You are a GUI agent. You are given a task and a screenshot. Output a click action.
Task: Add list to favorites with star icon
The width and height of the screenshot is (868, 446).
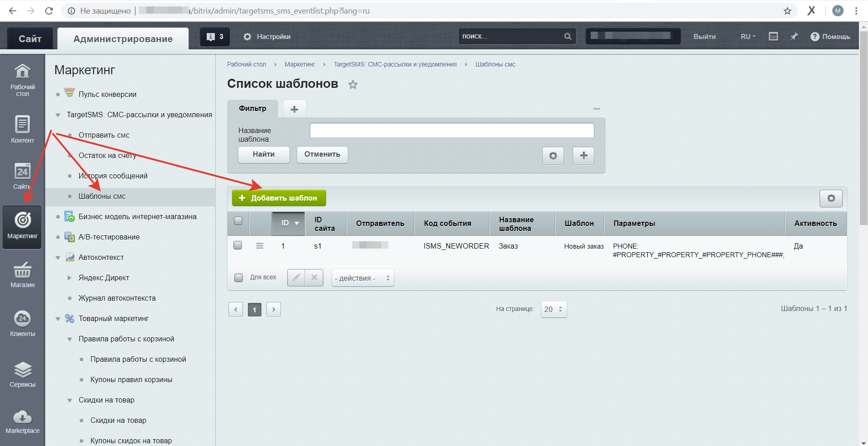point(353,84)
